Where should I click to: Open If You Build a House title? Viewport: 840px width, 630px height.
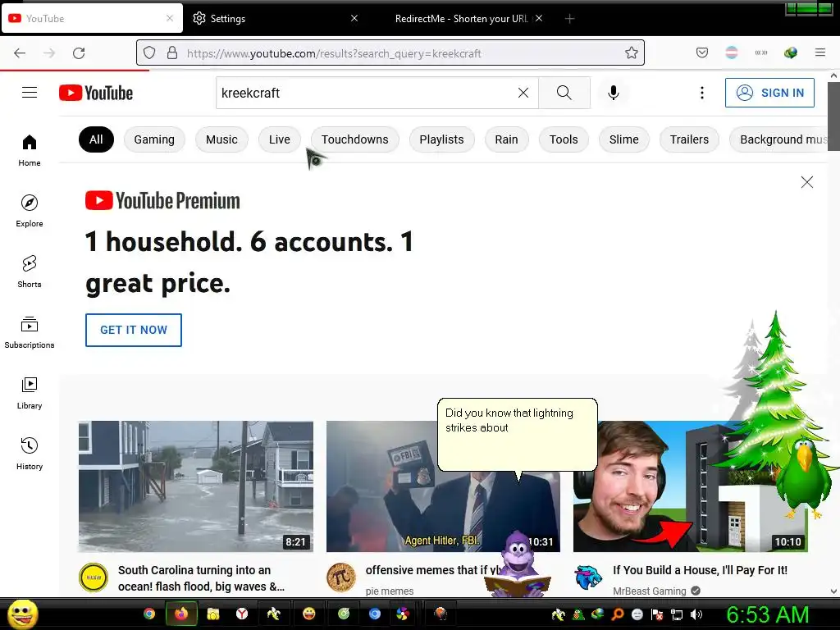(701, 570)
